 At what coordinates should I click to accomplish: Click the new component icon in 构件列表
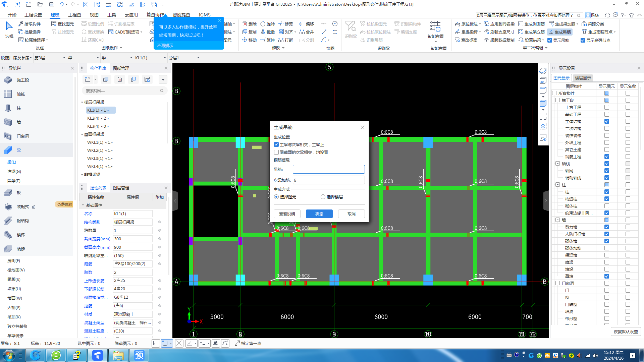[x=88, y=79]
